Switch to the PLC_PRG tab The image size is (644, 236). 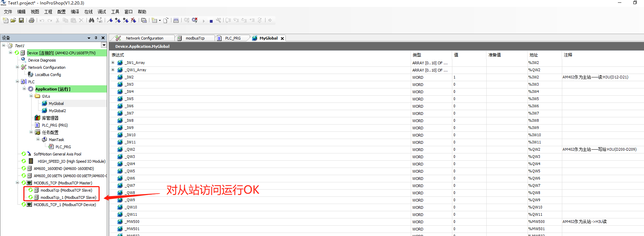click(x=233, y=38)
